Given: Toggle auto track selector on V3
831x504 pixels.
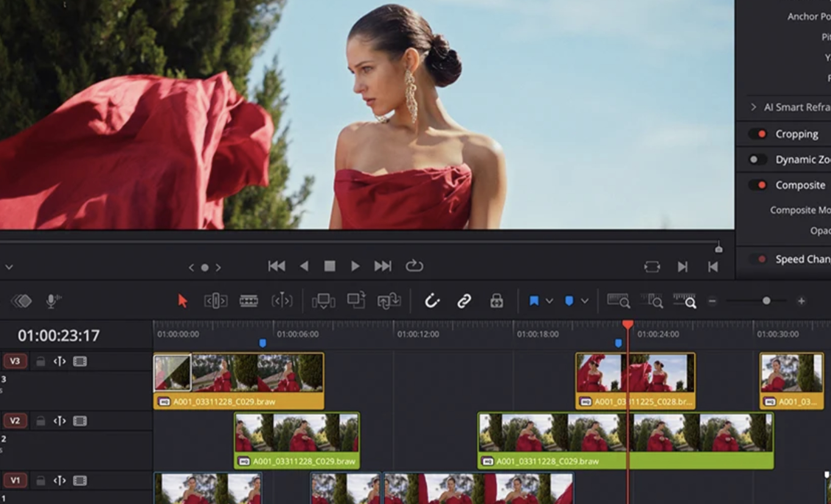Looking at the screenshot, I should 59,361.
